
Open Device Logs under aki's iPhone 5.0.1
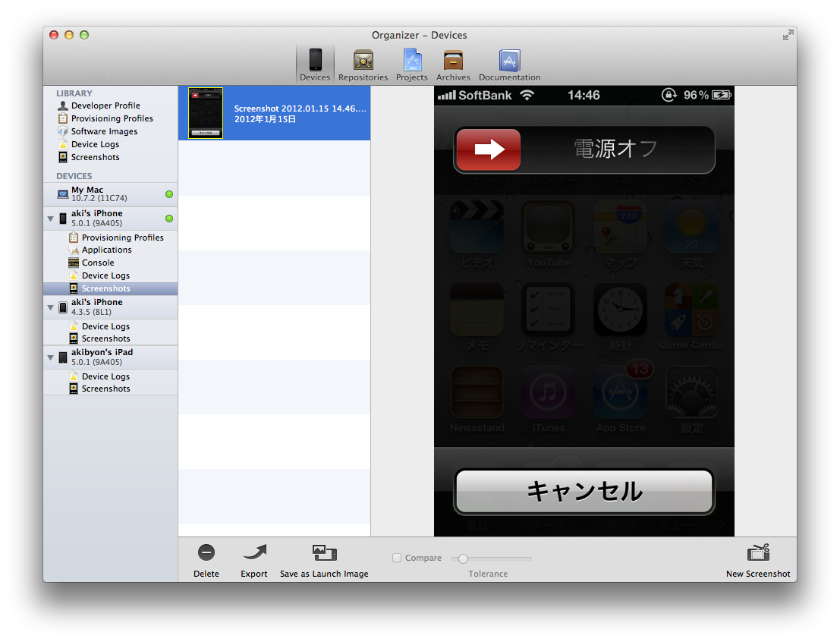point(105,275)
